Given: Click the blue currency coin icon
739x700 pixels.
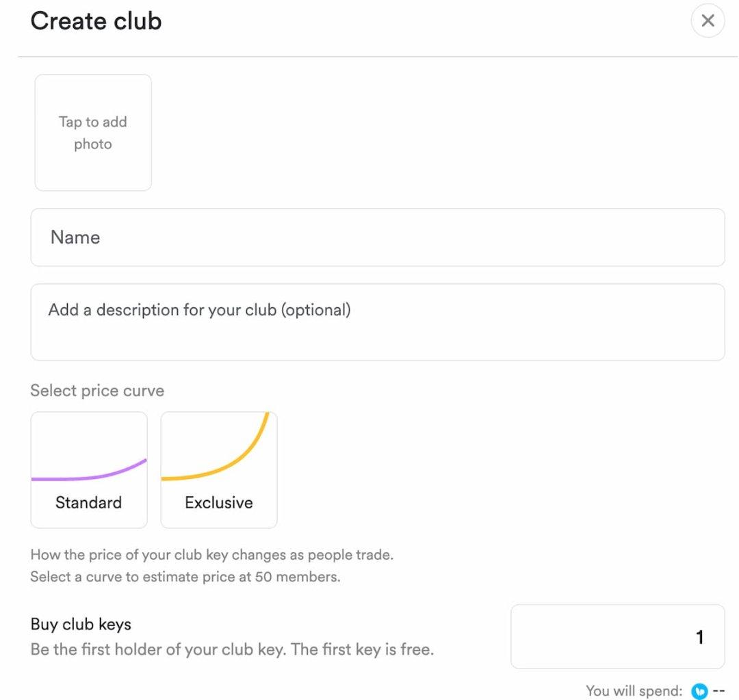Looking at the screenshot, I should (699, 691).
